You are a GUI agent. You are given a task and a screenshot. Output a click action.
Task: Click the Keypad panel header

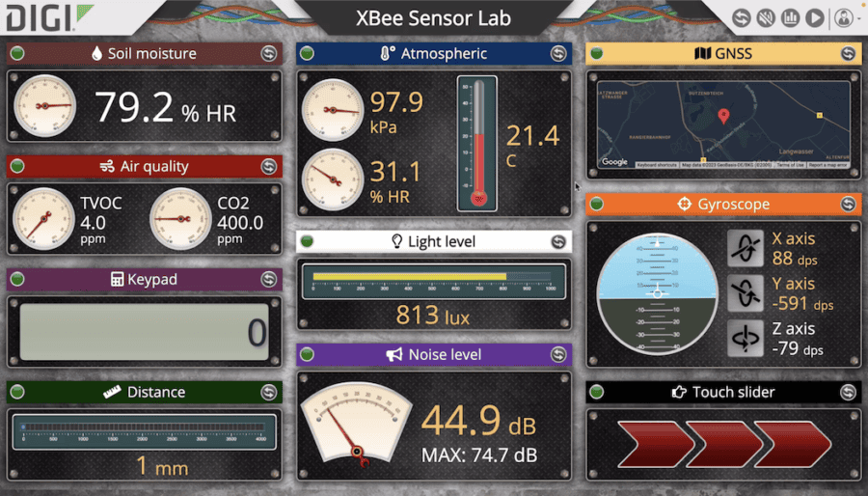145,280
